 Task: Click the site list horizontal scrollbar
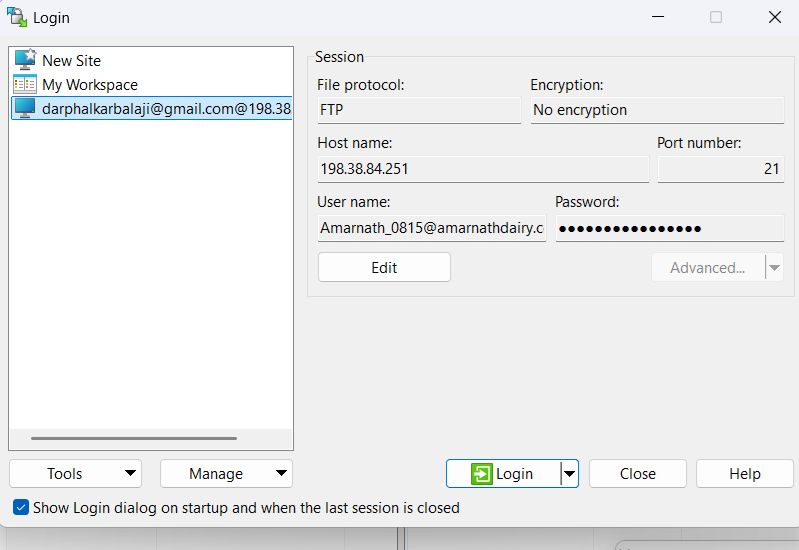click(x=134, y=438)
